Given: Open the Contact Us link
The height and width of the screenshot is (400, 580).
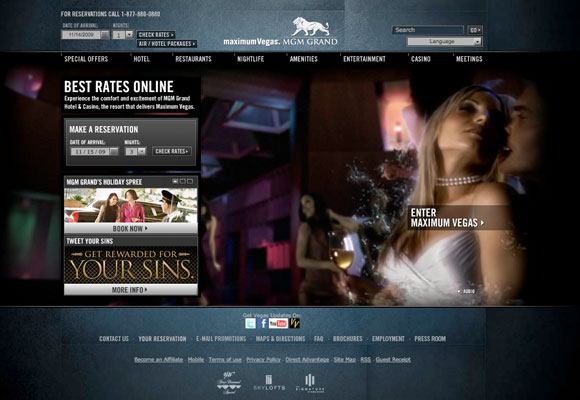Looking at the screenshot, I should [x=114, y=339].
